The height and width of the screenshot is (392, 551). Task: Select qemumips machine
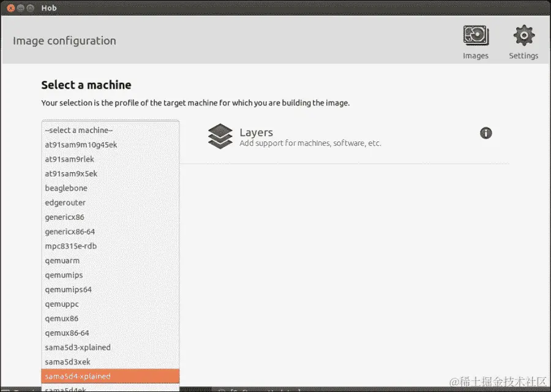110,275
